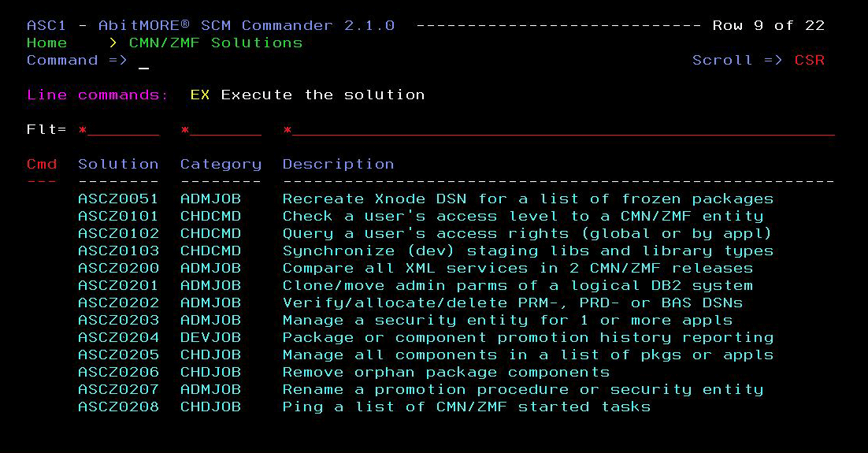This screenshot has height=453, width=868.
Task: Select solution ASCZ0200
Action: [x=118, y=268]
